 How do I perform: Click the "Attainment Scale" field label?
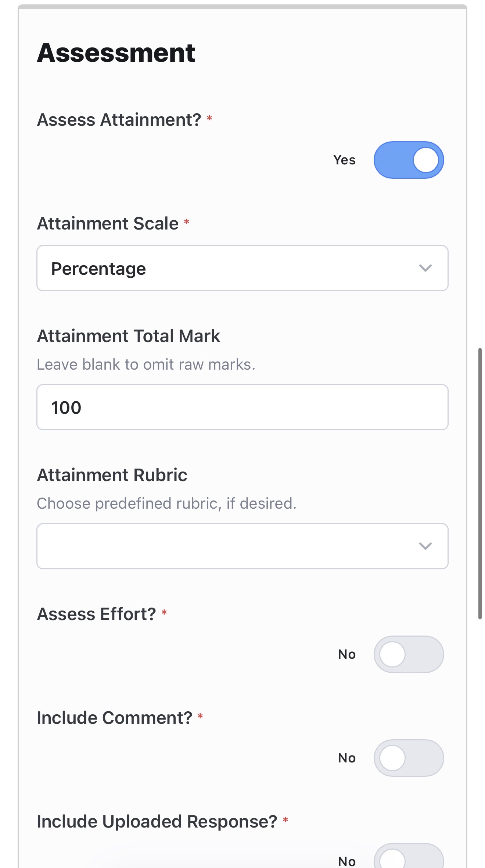(108, 224)
